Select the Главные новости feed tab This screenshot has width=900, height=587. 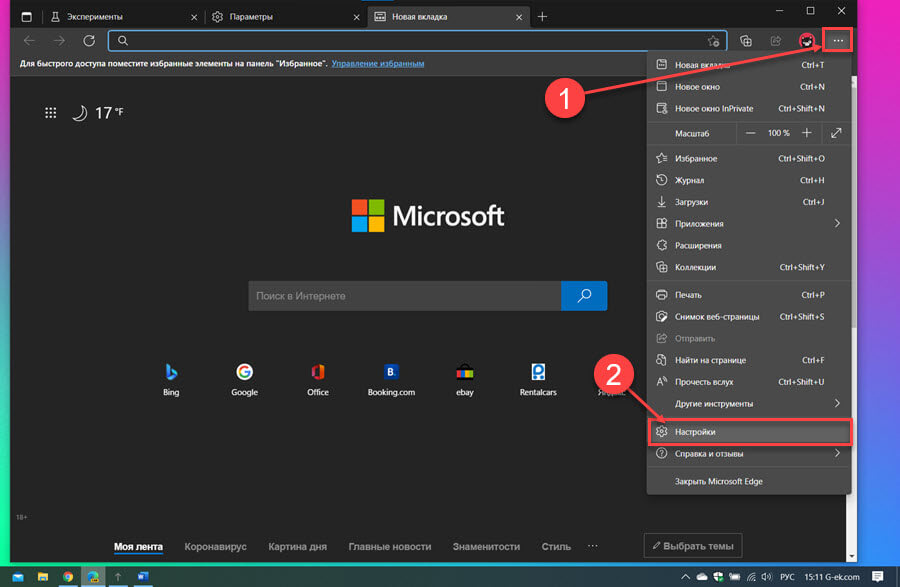click(390, 547)
